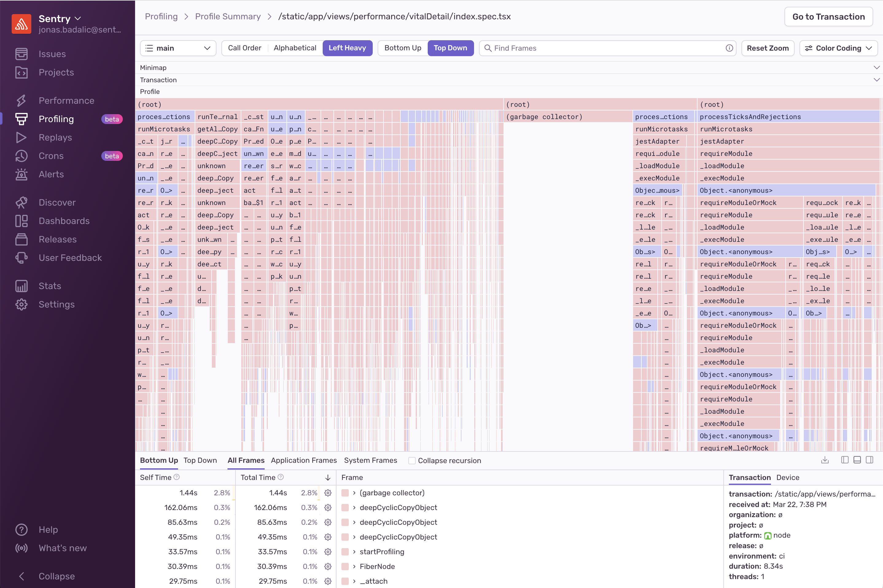The height and width of the screenshot is (588, 883).
Task: Click Go to Transaction button
Action: [828, 17]
